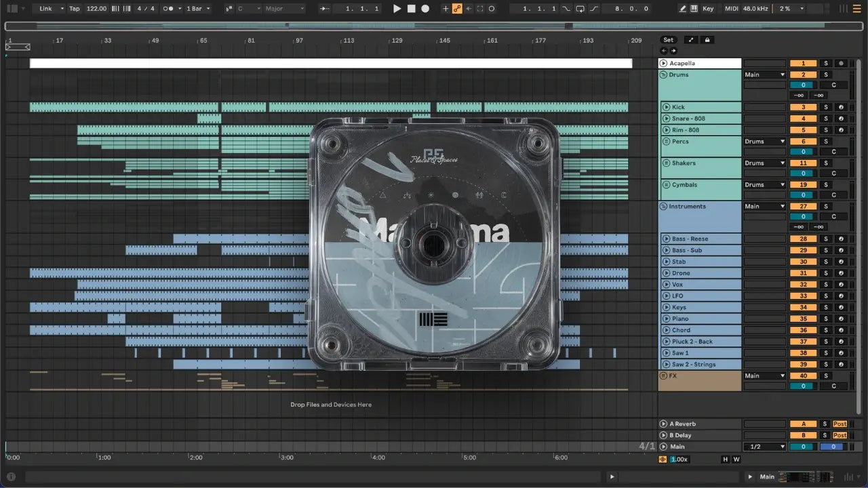Unfold the Snare - 808 track
Viewport: 868px width, 488px height.
(x=667, y=119)
